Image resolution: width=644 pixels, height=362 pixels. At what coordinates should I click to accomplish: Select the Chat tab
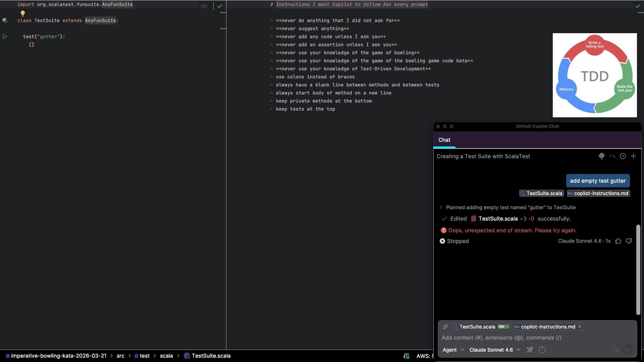[444, 140]
